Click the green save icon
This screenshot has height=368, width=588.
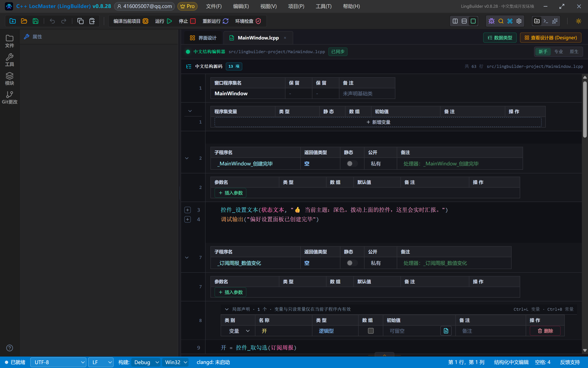(x=36, y=21)
